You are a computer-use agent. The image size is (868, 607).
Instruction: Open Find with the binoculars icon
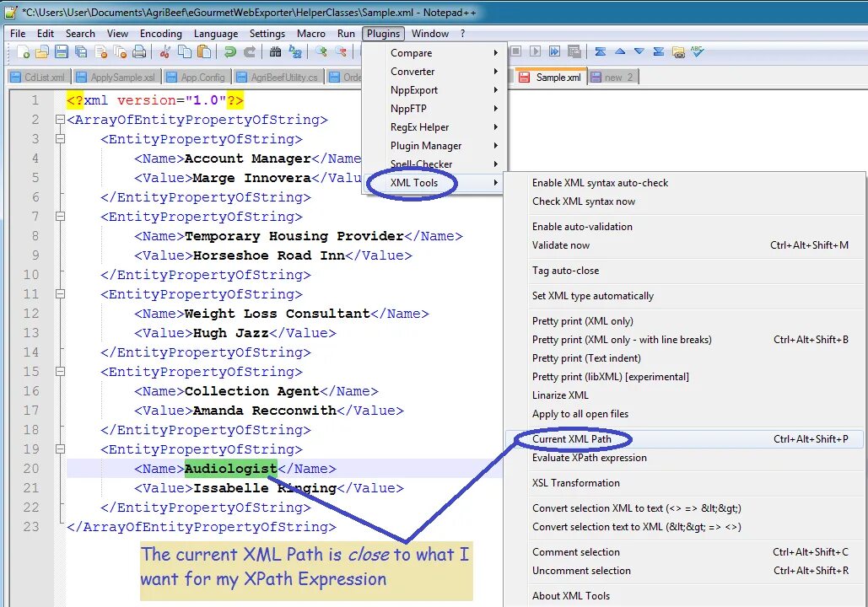(275, 52)
